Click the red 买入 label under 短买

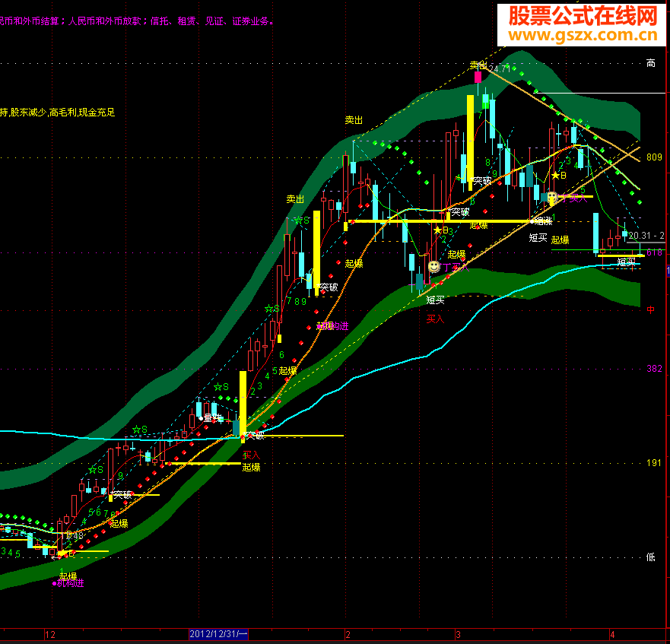[x=435, y=319]
